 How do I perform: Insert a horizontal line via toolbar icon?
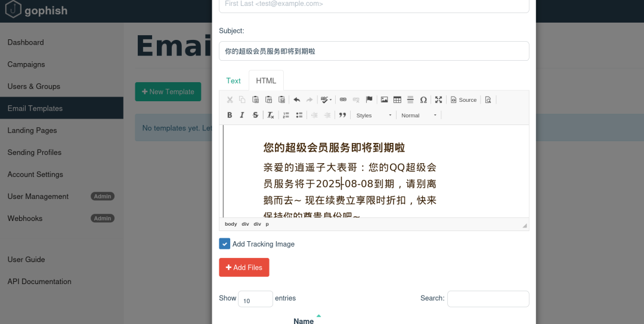pyautogui.click(x=410, y=99)
